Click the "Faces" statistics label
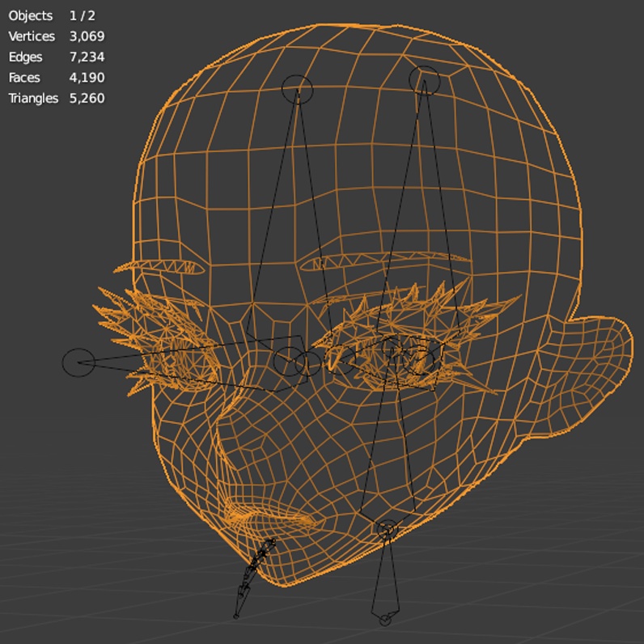 click(24, 77)
